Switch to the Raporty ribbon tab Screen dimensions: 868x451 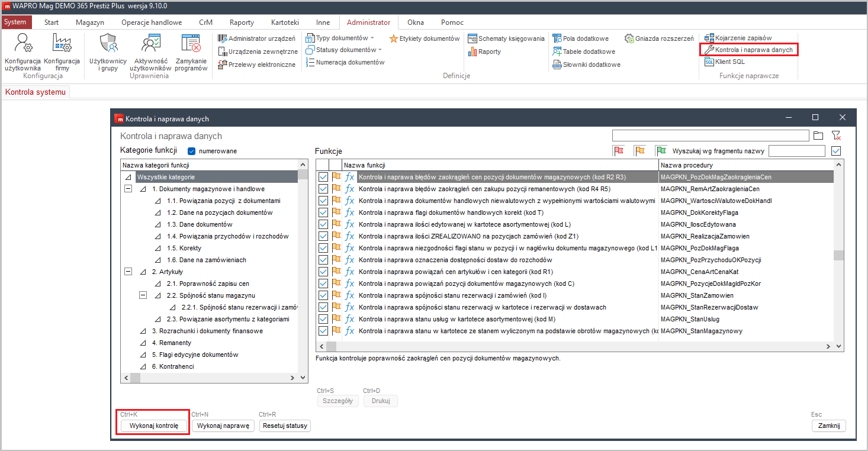pos(242,22)
